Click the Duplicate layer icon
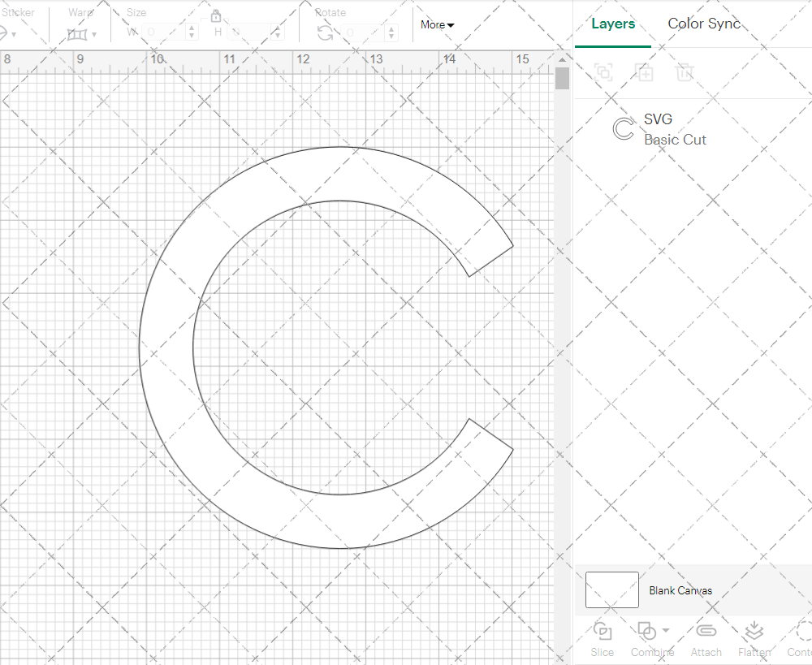The width and height of the screenshot is (812, 665). tap(645, 72)
